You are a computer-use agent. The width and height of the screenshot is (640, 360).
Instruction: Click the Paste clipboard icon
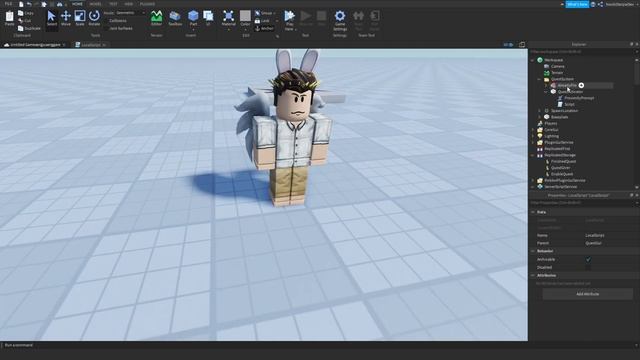pos(9,17)
